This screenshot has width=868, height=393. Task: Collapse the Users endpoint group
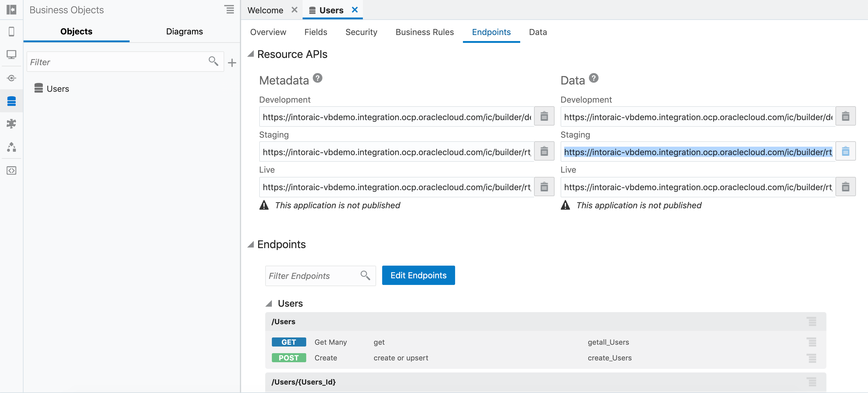(270, 303)
